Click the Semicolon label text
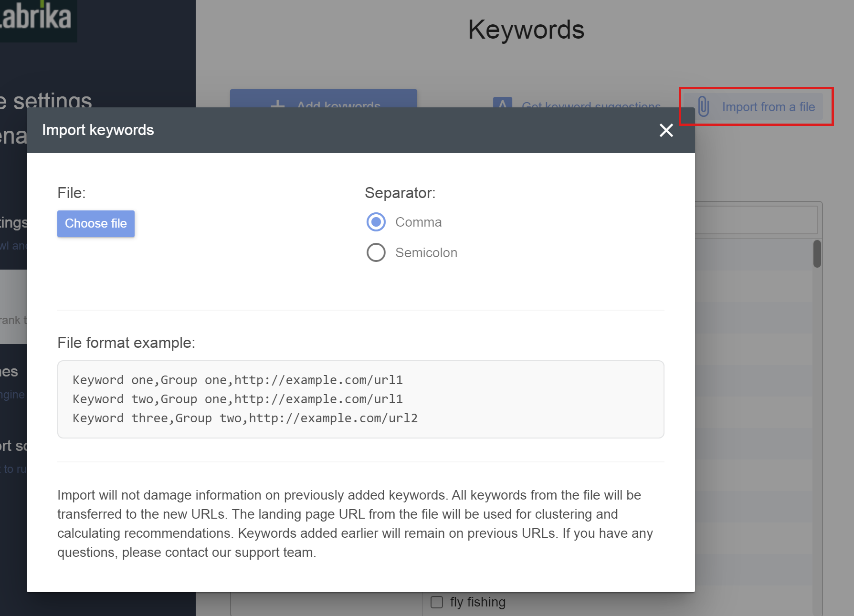 coord(426,253)
